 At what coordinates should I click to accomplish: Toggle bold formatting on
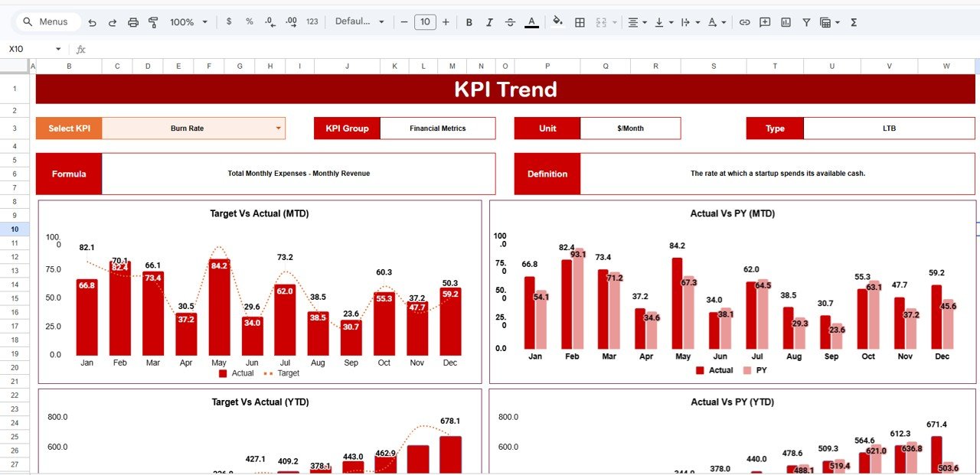469,21
